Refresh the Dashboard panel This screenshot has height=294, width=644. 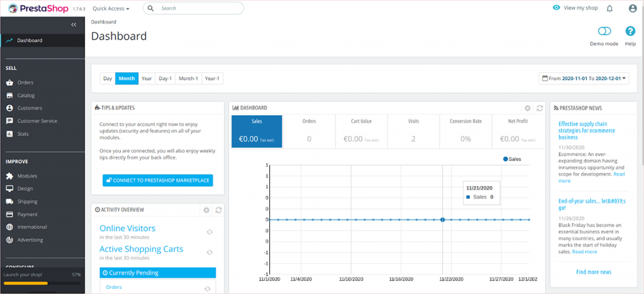click(x=540, y=108)
